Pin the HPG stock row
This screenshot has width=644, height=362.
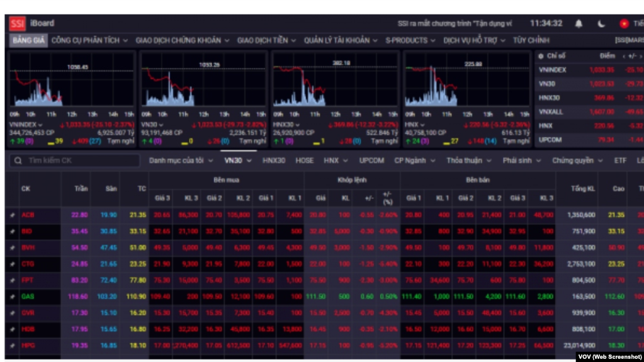pyautogui.click(x=13, y=346)
